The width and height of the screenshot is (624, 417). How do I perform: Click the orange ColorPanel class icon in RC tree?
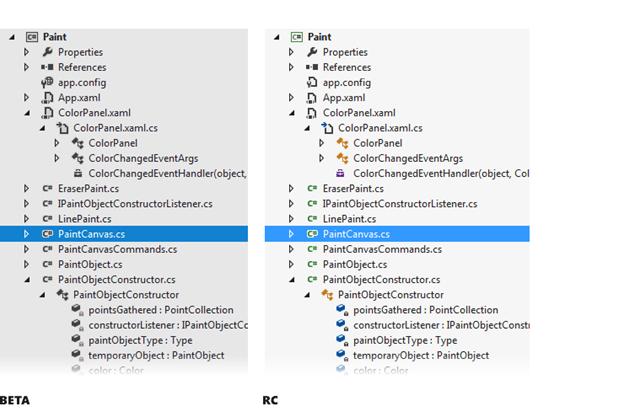342,143
